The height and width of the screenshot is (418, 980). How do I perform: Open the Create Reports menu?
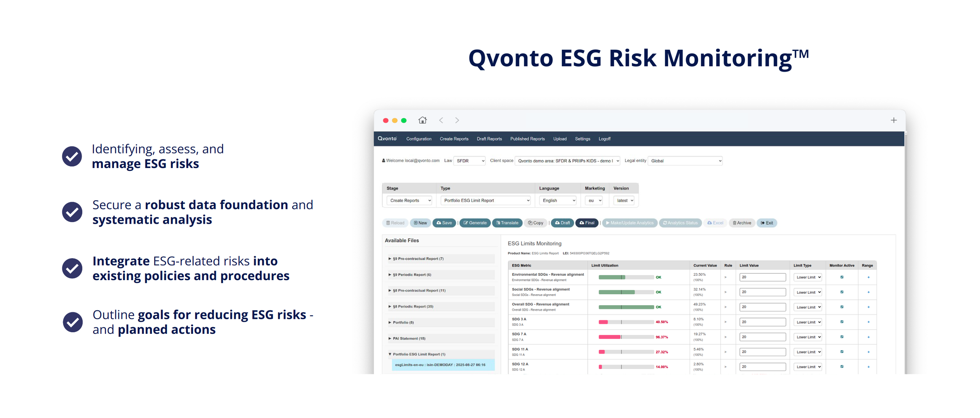coord(454,139)
